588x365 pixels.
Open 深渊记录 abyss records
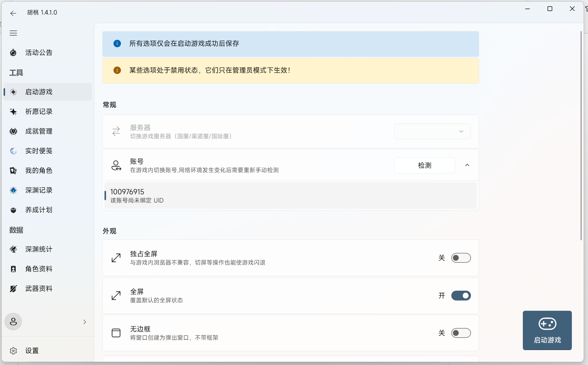coord(38,190)
